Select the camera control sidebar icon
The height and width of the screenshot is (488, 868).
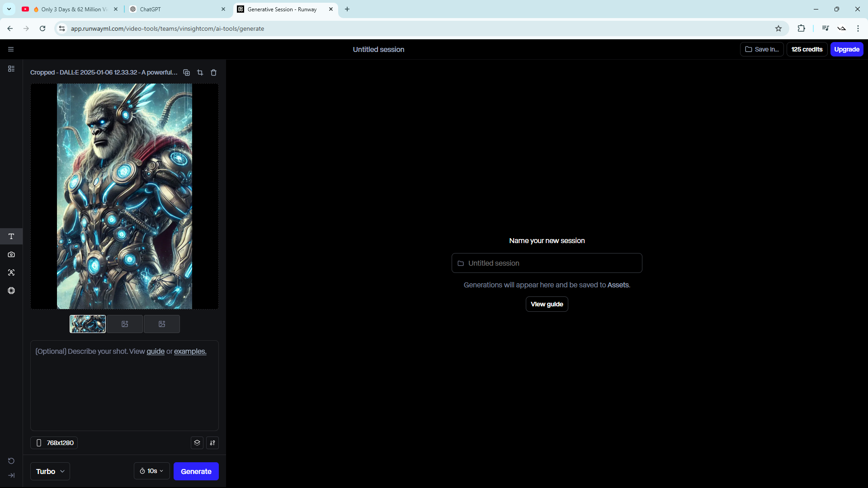11,254
